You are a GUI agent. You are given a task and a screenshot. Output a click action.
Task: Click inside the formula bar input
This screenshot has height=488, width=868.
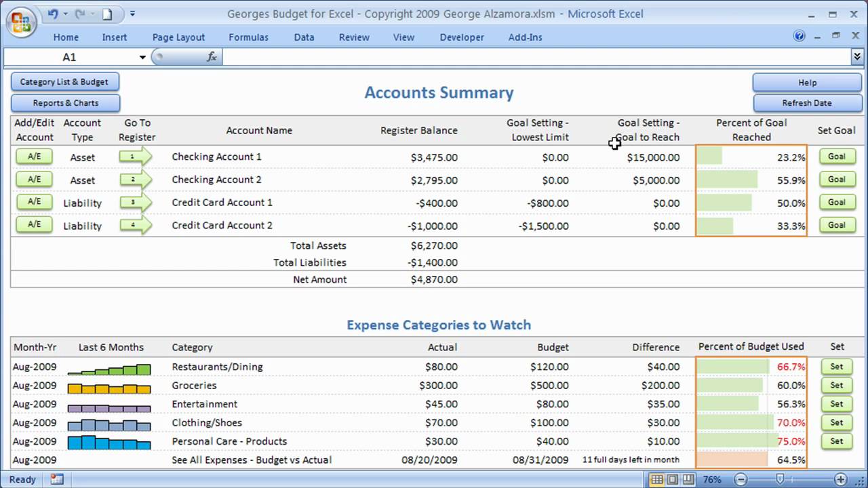536,57
